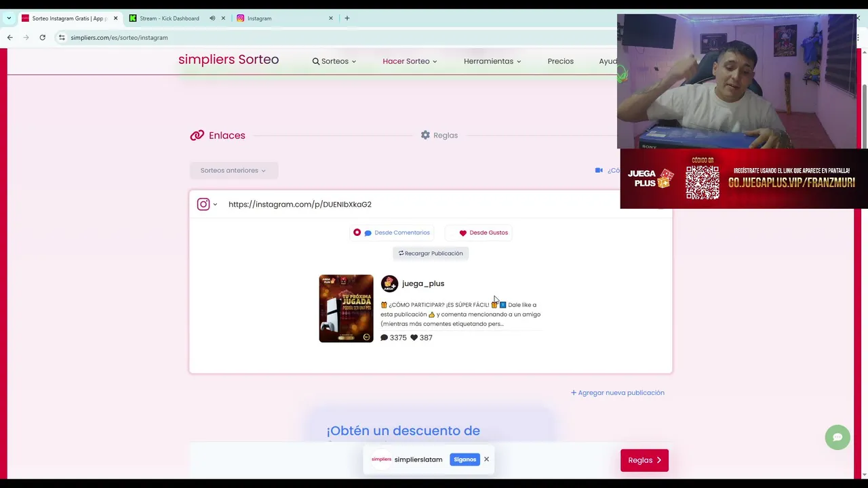Viewport: 868px width, 488px height.
Task: Expand the Herramientas menu
Action: (x=492, y=61)
